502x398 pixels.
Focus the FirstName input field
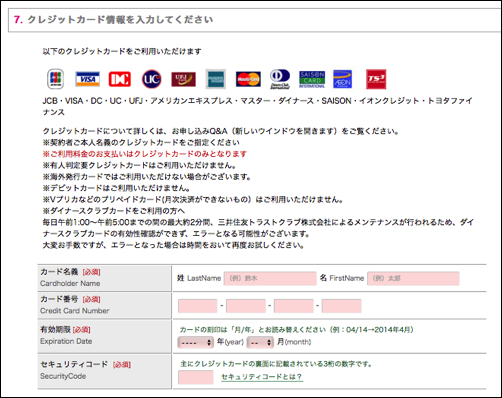[413, 278]
